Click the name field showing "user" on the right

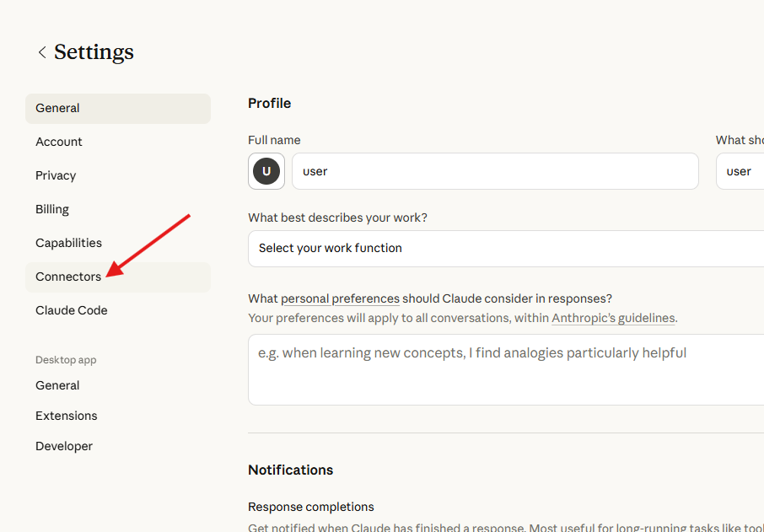click(740, 171)
